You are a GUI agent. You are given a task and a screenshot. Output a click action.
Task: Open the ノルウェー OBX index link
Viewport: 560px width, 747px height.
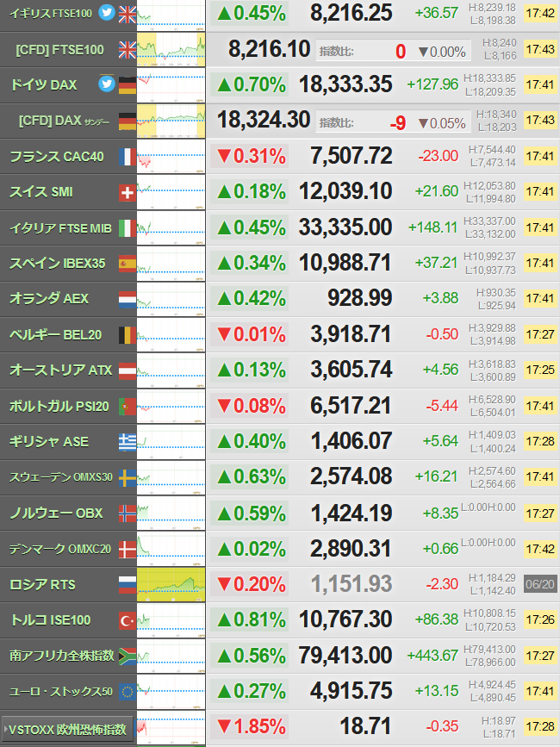coord(56,514)
